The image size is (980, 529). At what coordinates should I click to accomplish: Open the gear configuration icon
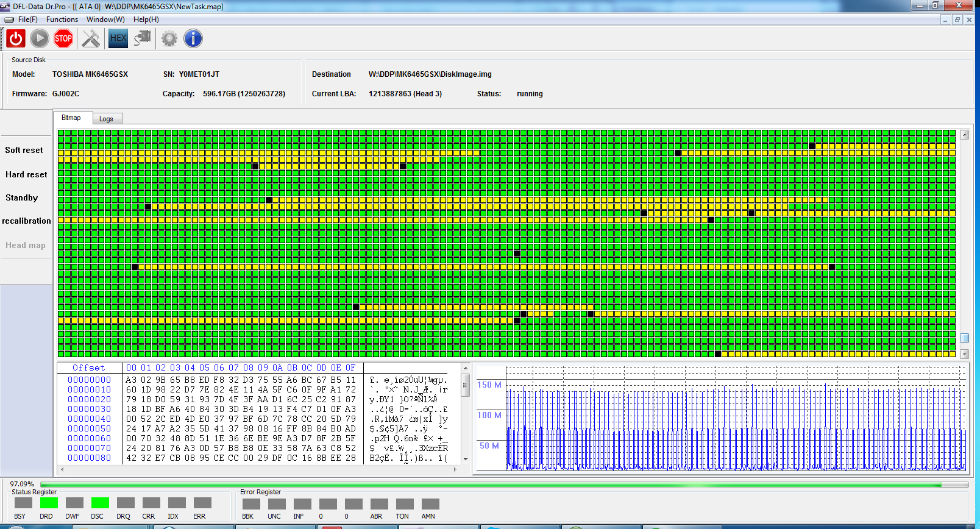point(169,39)
